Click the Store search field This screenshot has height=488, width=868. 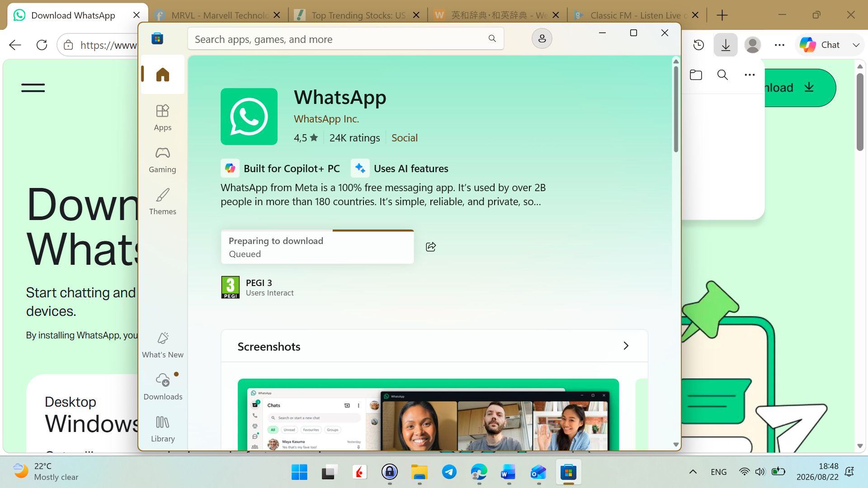346,39
